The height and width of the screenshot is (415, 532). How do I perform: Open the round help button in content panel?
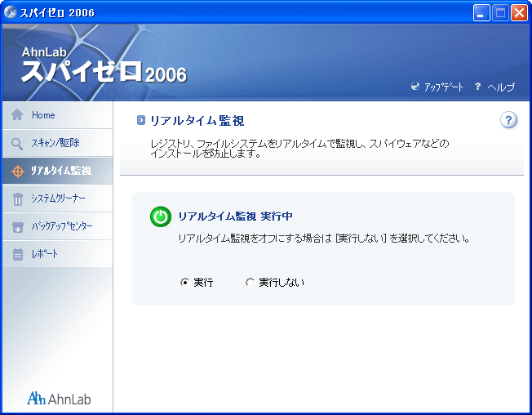508,120
